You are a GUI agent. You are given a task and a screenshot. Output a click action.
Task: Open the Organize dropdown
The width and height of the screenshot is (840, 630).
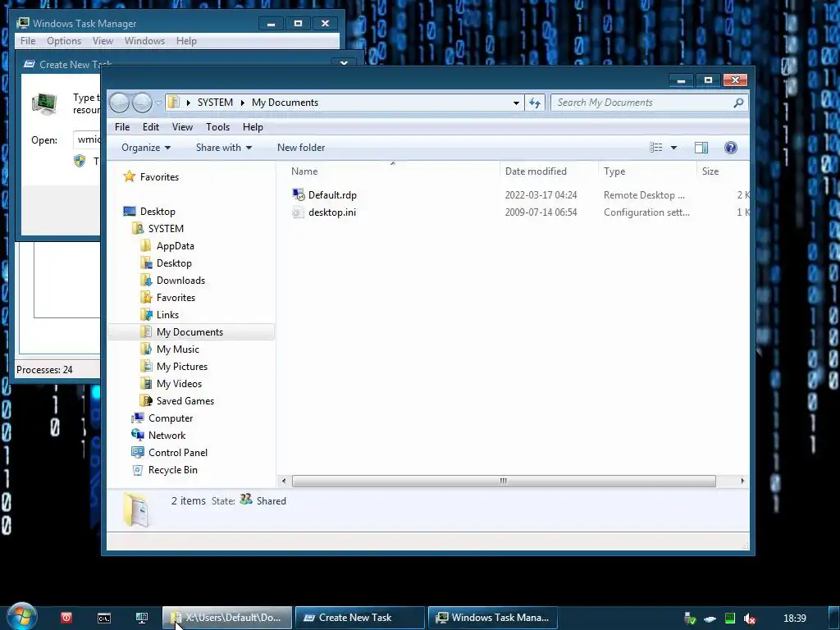146,148
